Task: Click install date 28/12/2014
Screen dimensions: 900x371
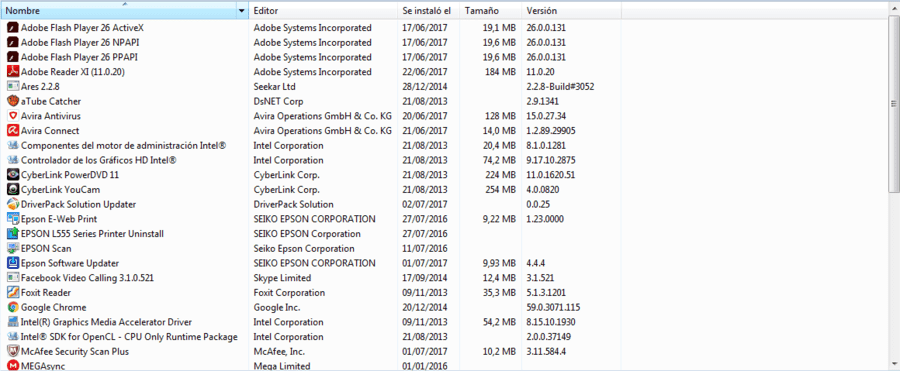Action: (x=425, y=87)
